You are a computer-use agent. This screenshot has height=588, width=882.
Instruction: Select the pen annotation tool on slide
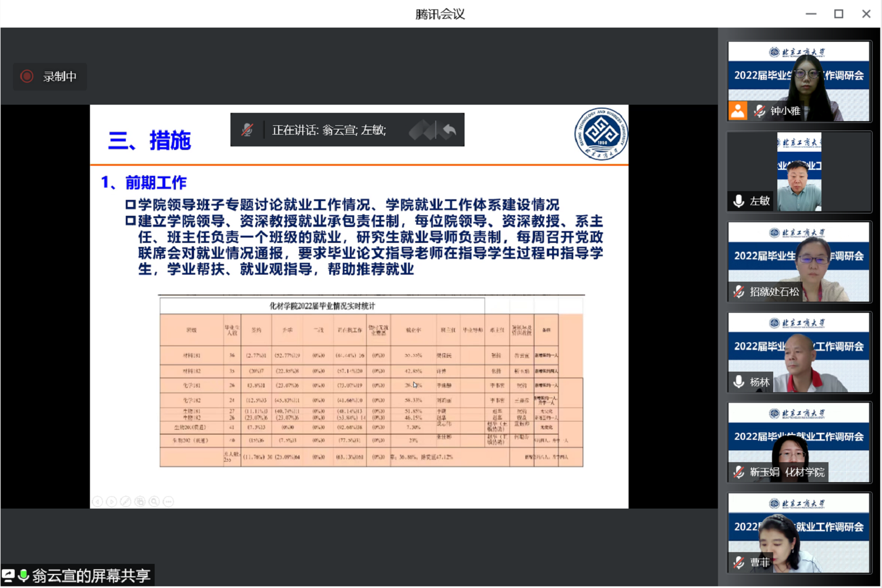[x=126, y=502]
